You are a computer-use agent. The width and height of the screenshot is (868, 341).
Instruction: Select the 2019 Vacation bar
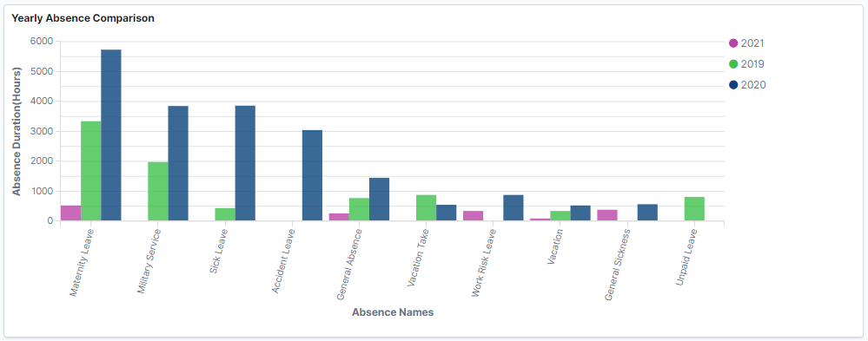click(x=560, y=216)
